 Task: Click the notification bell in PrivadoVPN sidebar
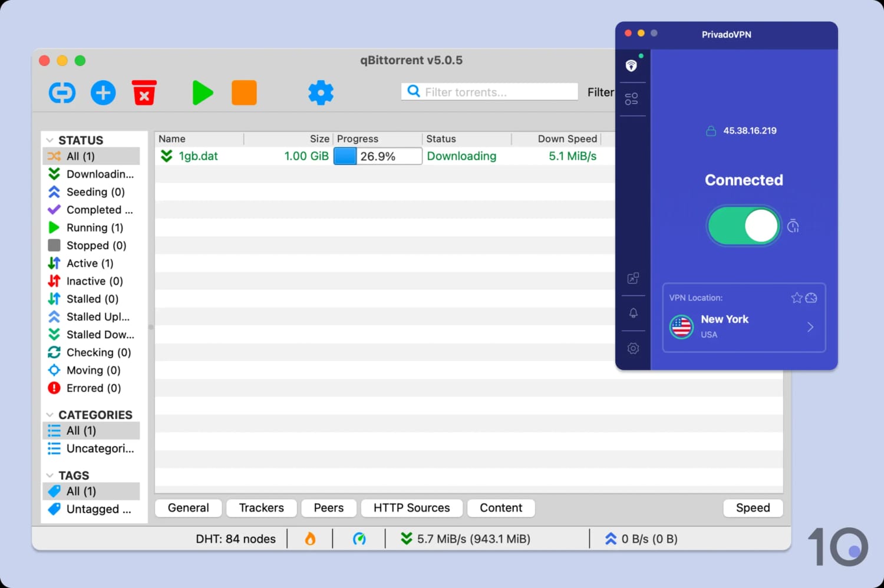click(633, 313)
